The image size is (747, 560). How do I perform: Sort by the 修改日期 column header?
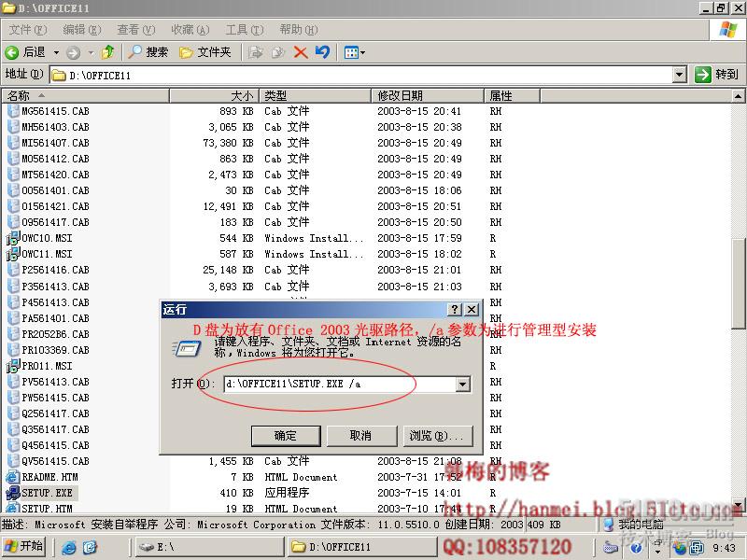click(428, 96)
